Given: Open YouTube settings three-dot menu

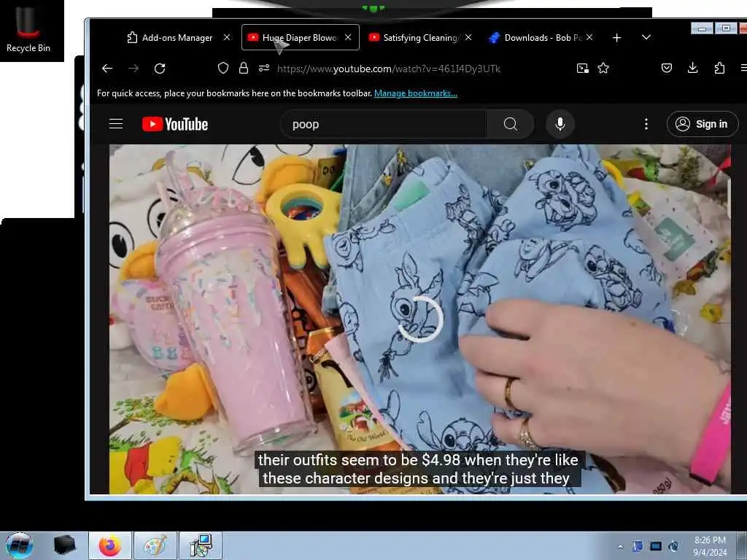Looking at the screenshot, I should point(646,124).
